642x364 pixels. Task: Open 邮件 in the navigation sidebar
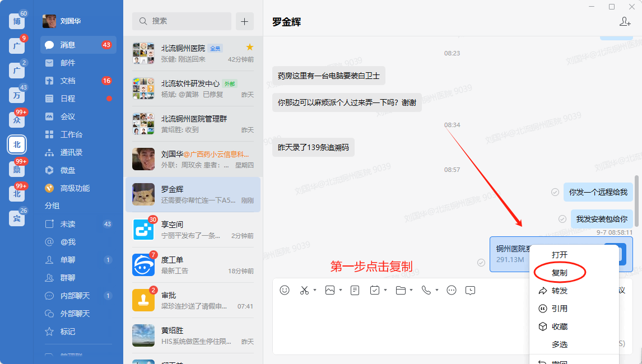coord(78,63)
